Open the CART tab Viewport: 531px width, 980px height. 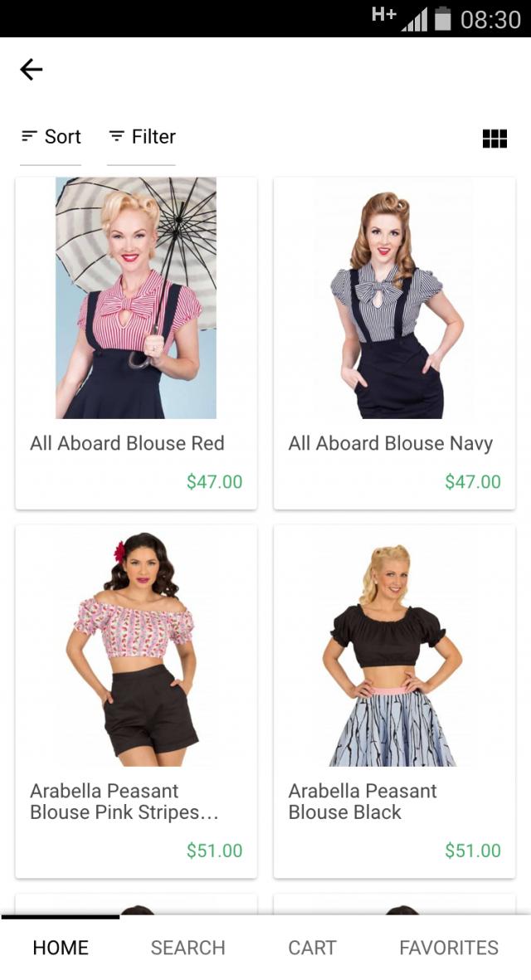[312, 948]
